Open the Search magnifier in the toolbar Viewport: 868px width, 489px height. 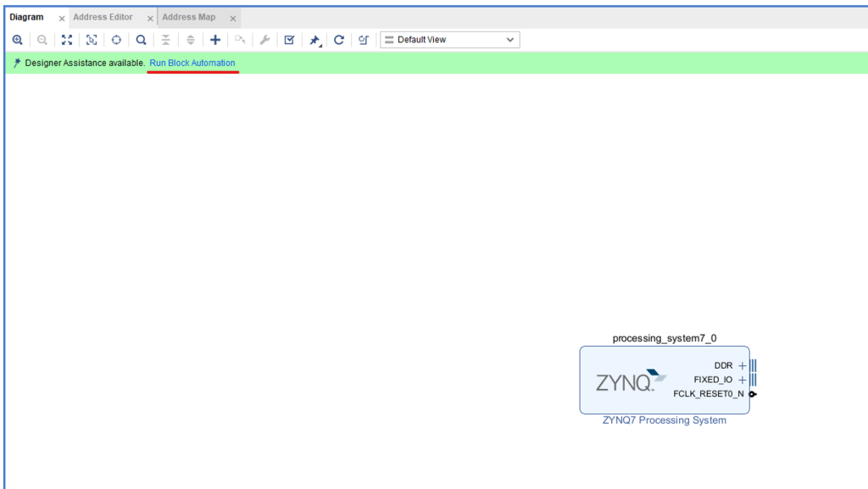tap(142, 40)
